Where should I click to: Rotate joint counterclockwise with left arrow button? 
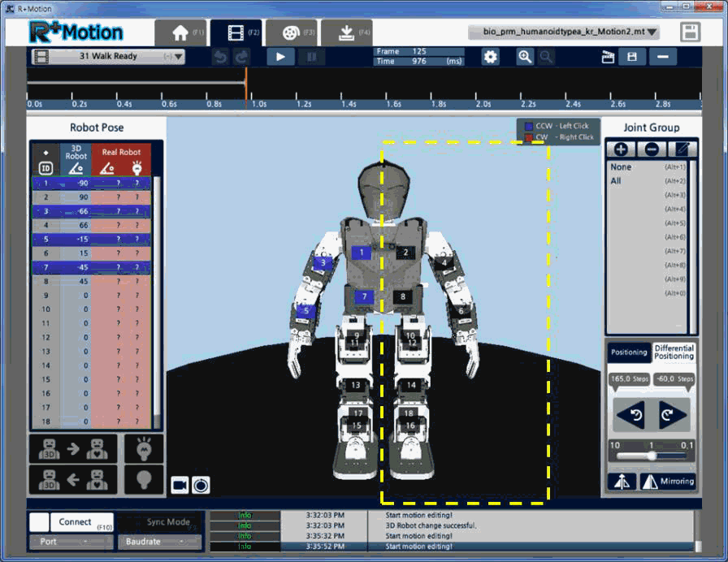pos(630,415)
